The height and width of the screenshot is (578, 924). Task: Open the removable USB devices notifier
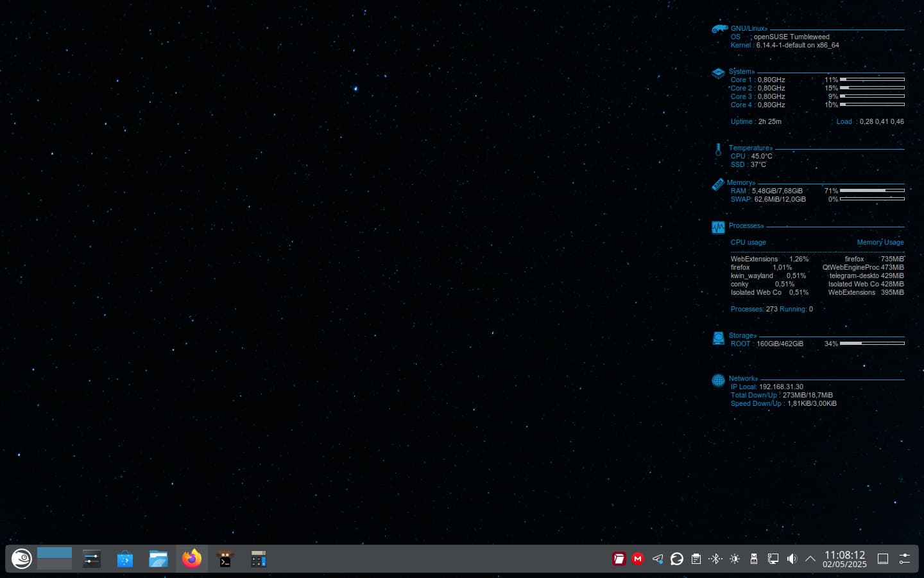point(754,559)
